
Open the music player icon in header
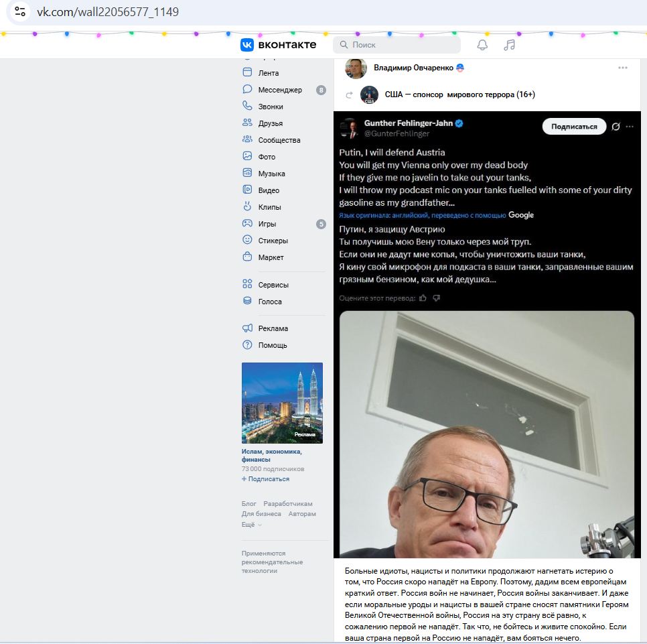coord(510,44)
